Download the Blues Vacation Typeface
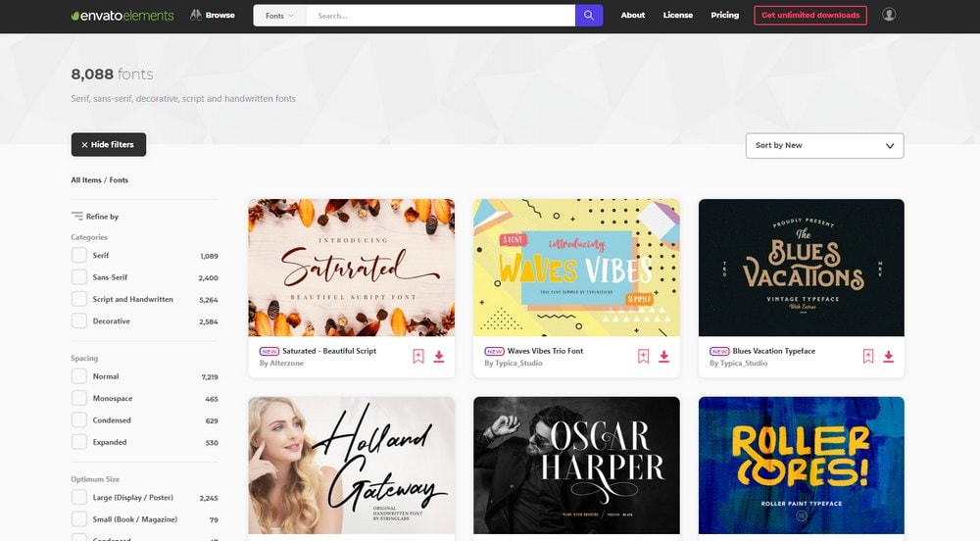The width and height of the screenshot is (980, 541). click(889, 357)
